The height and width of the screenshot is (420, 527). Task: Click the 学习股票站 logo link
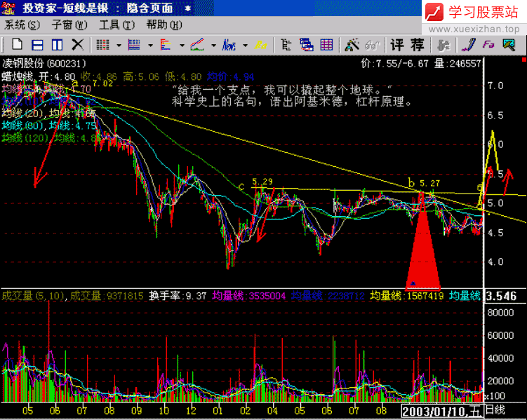pyautogui.click(x=472, y=12)
